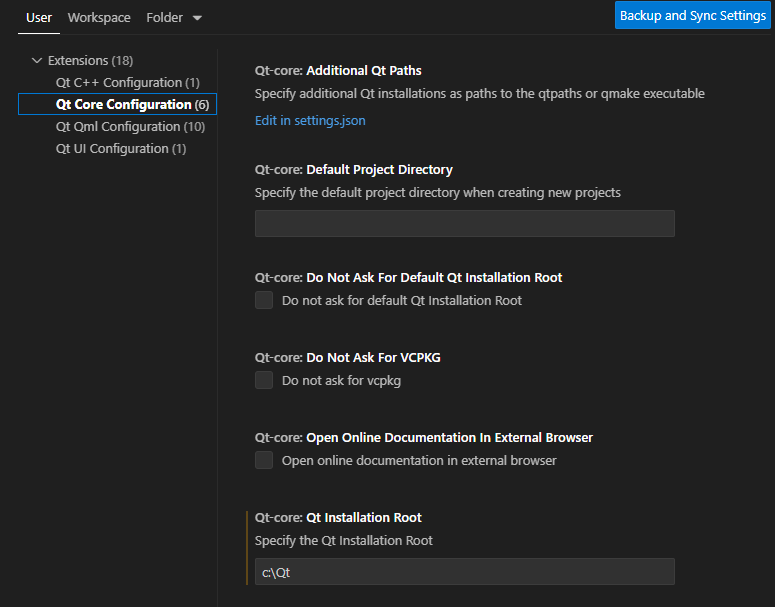Click the Additional Qt Paths setting title
This screenshot has height=607, width=775.
click(338, 71)
